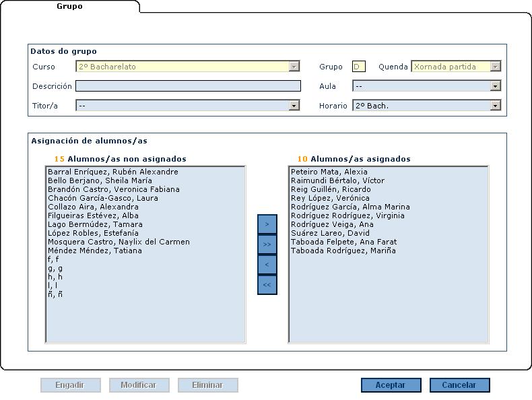Click the single left arrow unassign button
The height and width of the screenshot is (400, 532).
click(267, 265)
